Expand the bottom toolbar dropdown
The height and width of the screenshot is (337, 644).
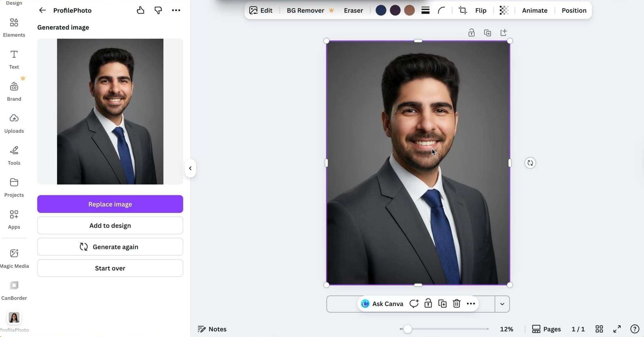pos(502,304)
